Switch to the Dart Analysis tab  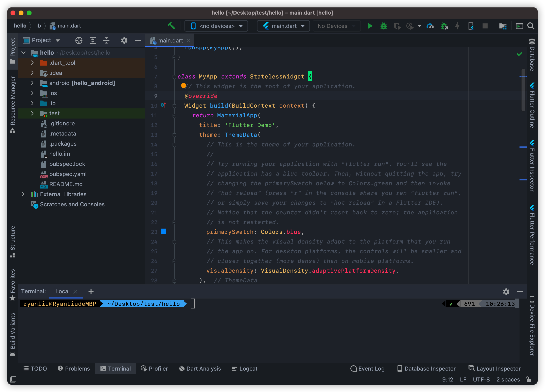coord(200,369)
